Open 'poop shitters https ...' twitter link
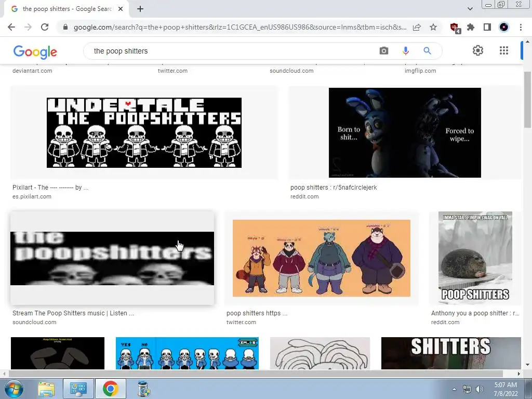This screenshot has height=399, width=532. click(x=257, y=313)
